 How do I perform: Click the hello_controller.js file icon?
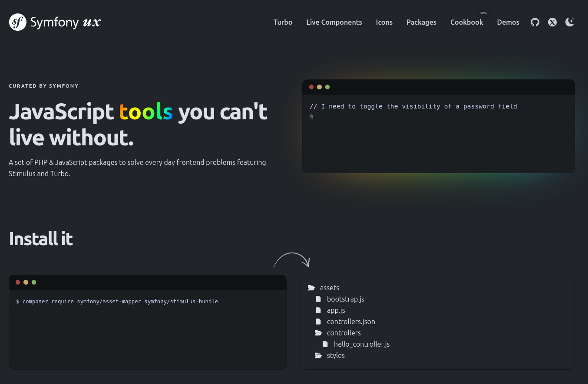coord(325,344)
